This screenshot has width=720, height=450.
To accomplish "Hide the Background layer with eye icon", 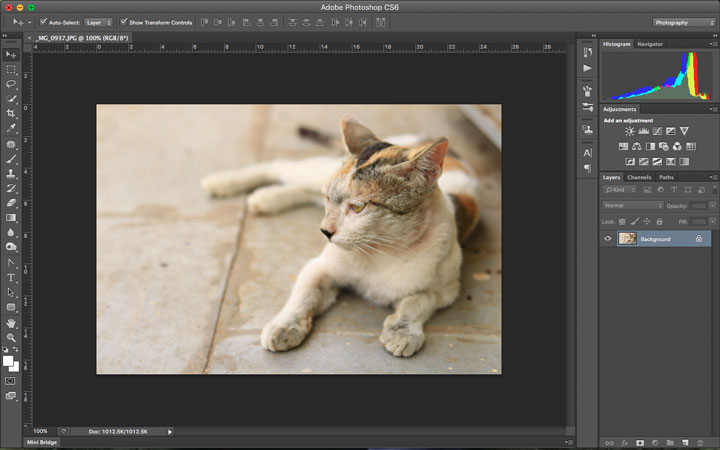I will [607, 239].
